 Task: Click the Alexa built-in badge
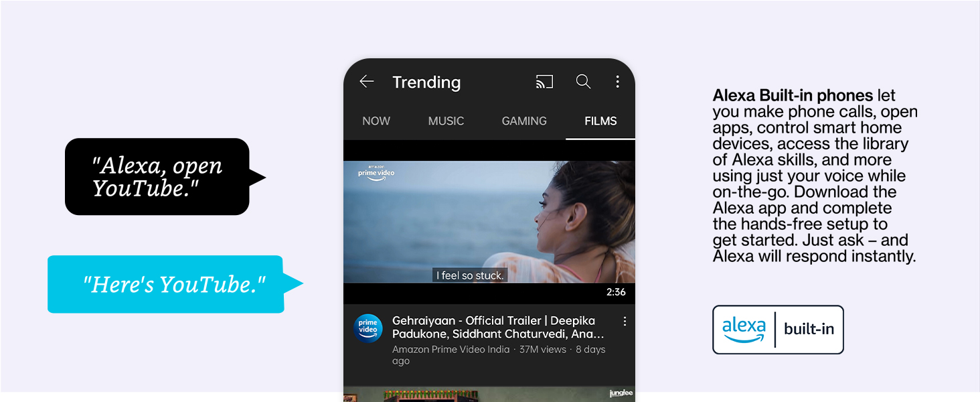[x=778, y=330]
